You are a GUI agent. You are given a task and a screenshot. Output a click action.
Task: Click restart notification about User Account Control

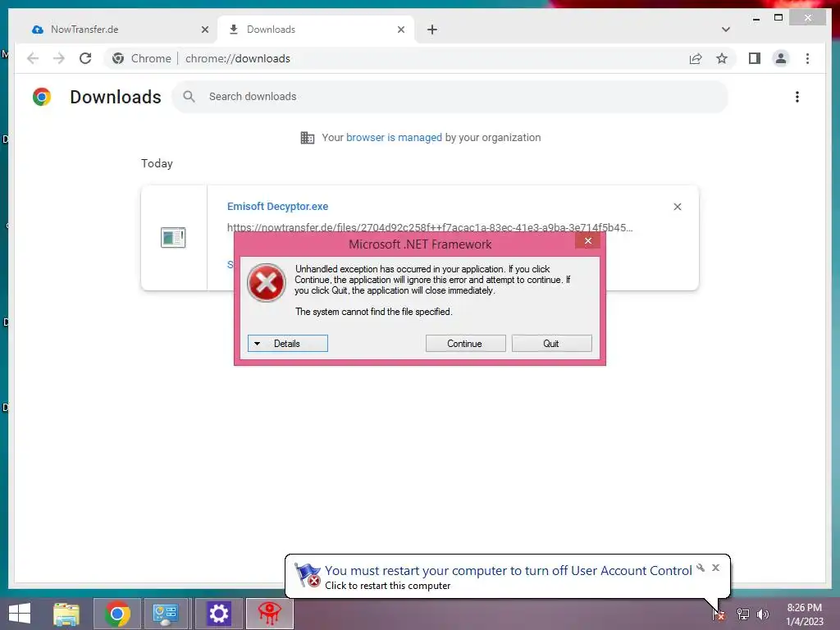[x=507, y=577]
